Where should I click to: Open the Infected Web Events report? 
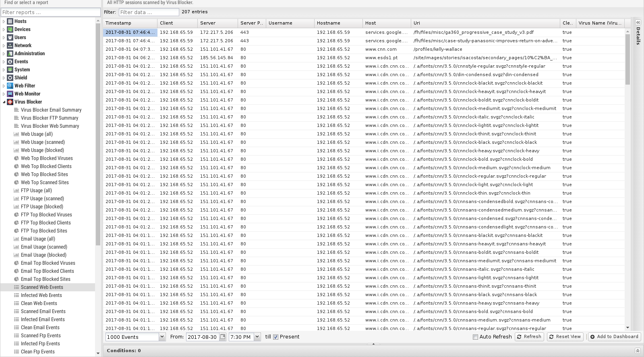[x=41, y=295]
